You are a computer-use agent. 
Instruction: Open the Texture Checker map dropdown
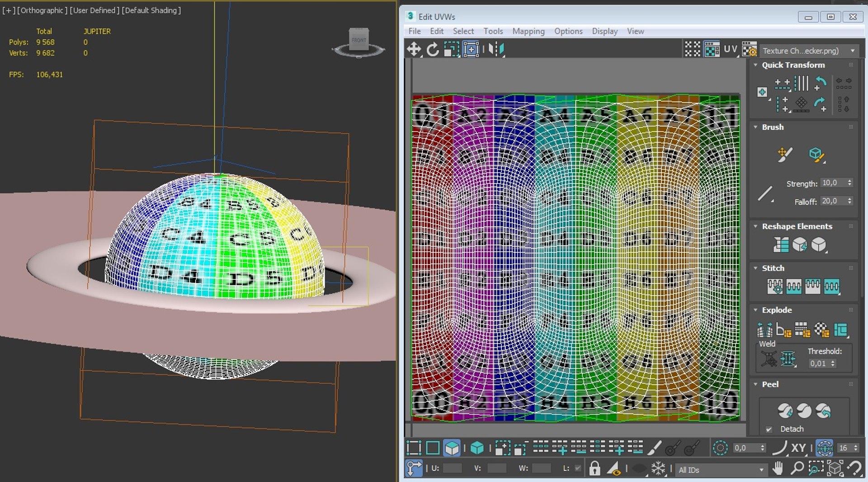[x=809, y=51]
